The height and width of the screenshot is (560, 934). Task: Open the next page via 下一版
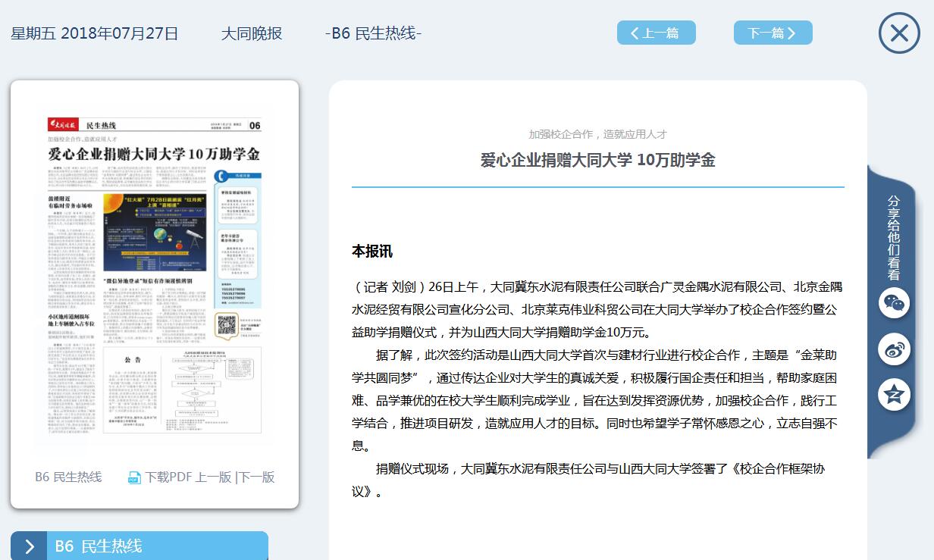tap(256, 477)
